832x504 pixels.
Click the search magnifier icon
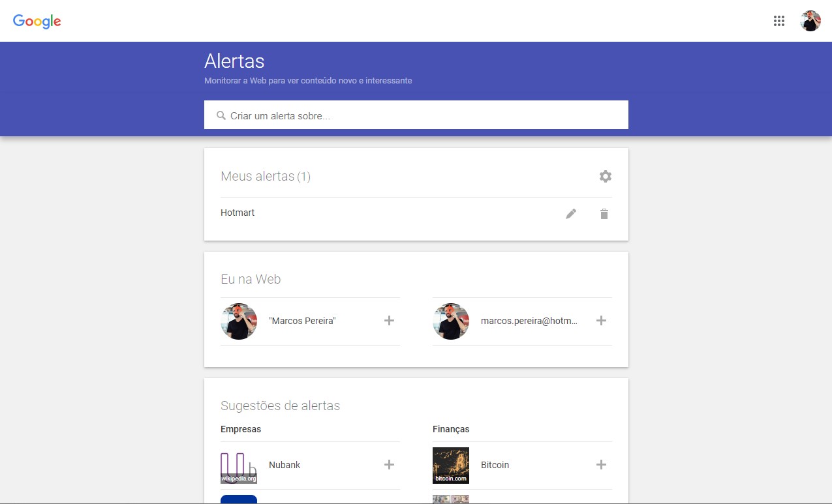coord(221,115)
